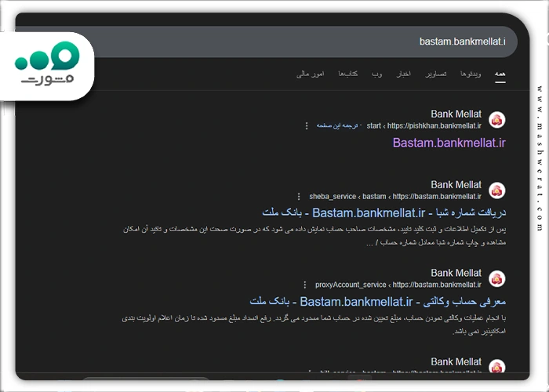The height and width of the screenshot is (392, 549).
Task: Click the proxyAccount_service URL breadcrumb
Action: click(398, 285)
